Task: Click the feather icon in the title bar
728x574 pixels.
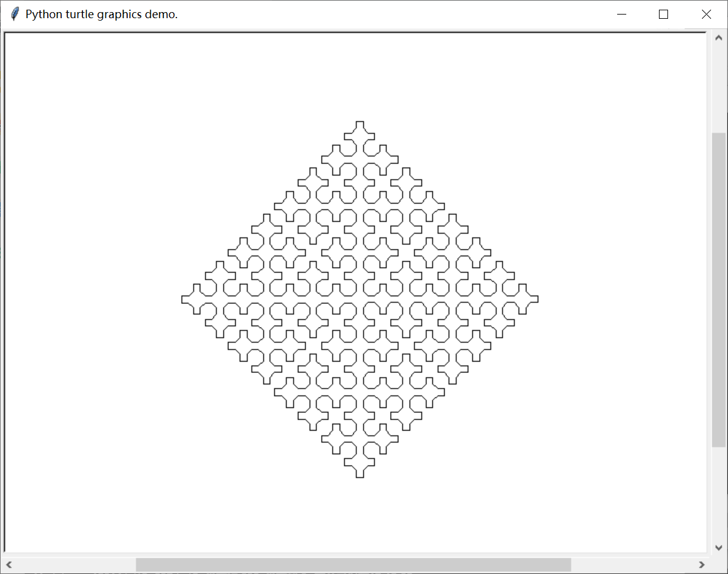Action: tap(15, 15)
